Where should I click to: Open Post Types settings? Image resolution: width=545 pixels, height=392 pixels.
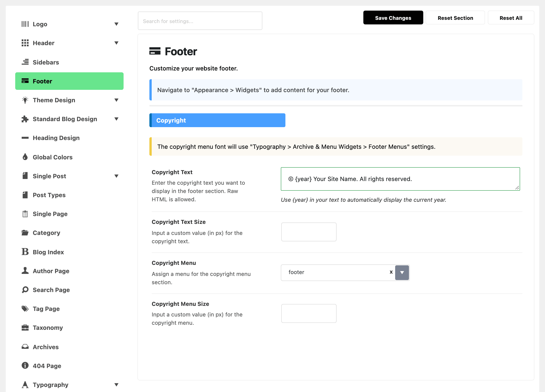[69, 195]
